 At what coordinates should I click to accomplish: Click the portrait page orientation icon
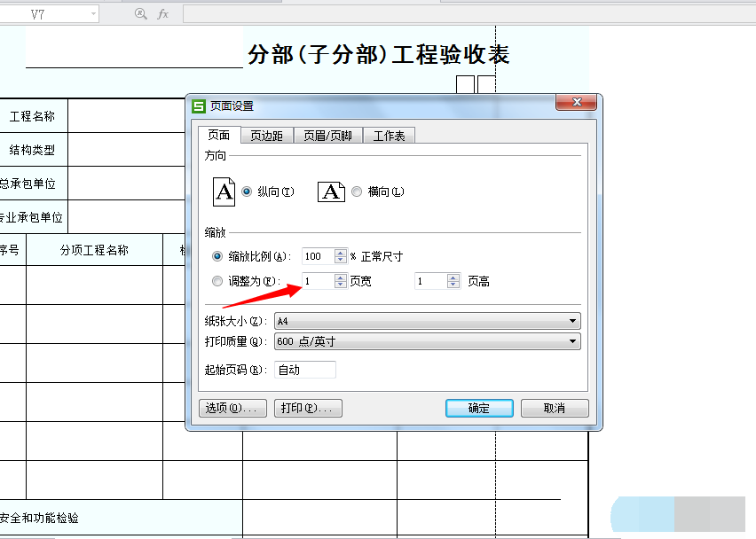click(x=224, y=191)
